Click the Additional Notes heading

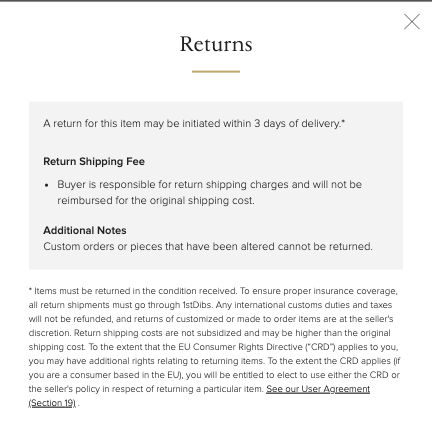pos(85,230)
